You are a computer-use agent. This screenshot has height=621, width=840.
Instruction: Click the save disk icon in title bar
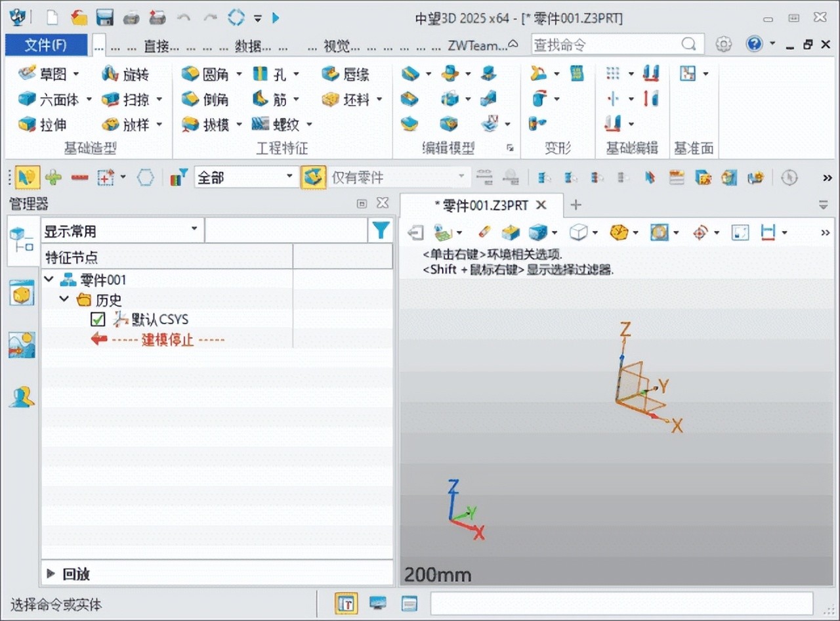(104, 18)
